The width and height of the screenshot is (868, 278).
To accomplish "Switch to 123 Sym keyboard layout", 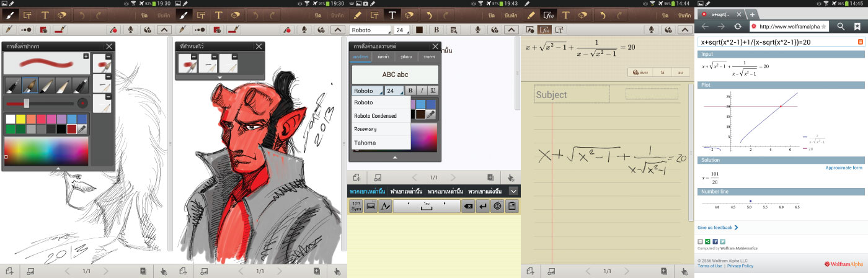I will point(356,206).
